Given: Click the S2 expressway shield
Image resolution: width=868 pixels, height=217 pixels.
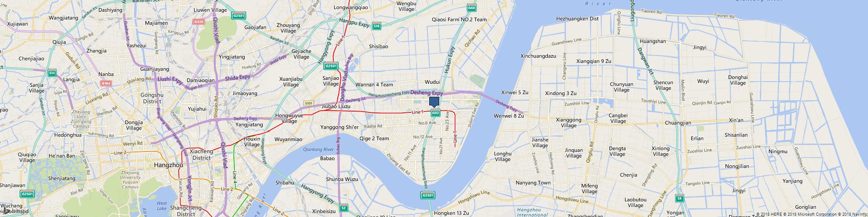Looking at the screenshot, I should [x=344, y=208].
